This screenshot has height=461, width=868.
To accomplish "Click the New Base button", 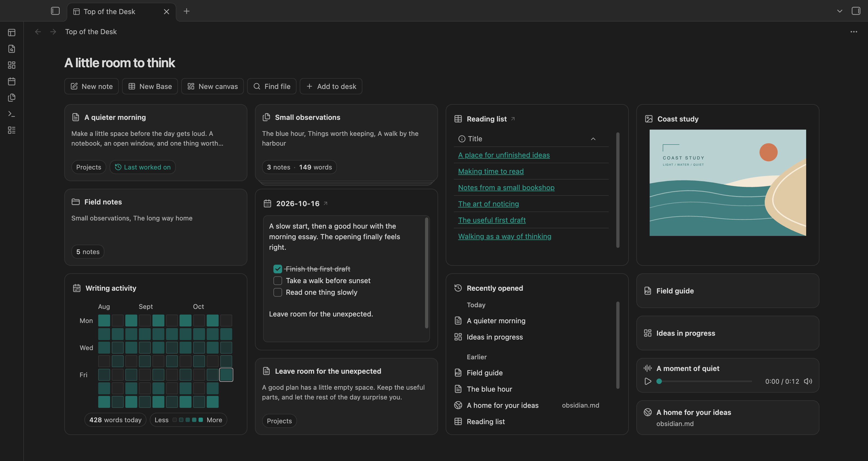I will (x=150, y=86).
